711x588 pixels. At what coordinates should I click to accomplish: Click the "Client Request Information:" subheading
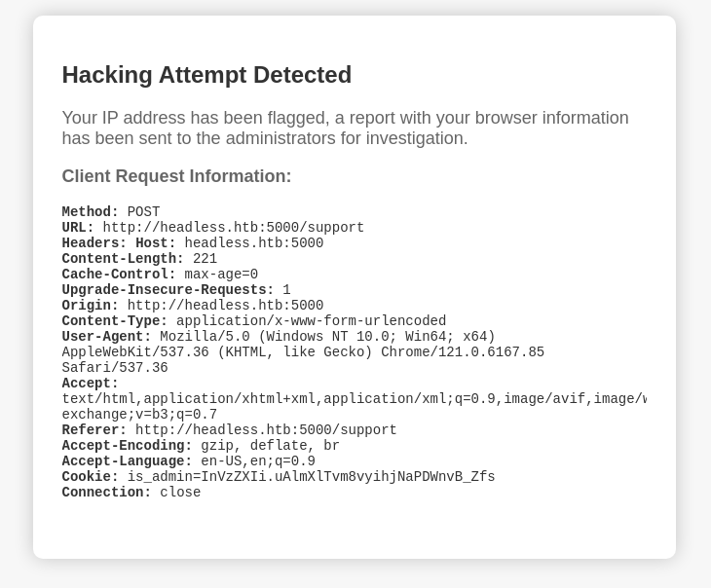[176, 176]
